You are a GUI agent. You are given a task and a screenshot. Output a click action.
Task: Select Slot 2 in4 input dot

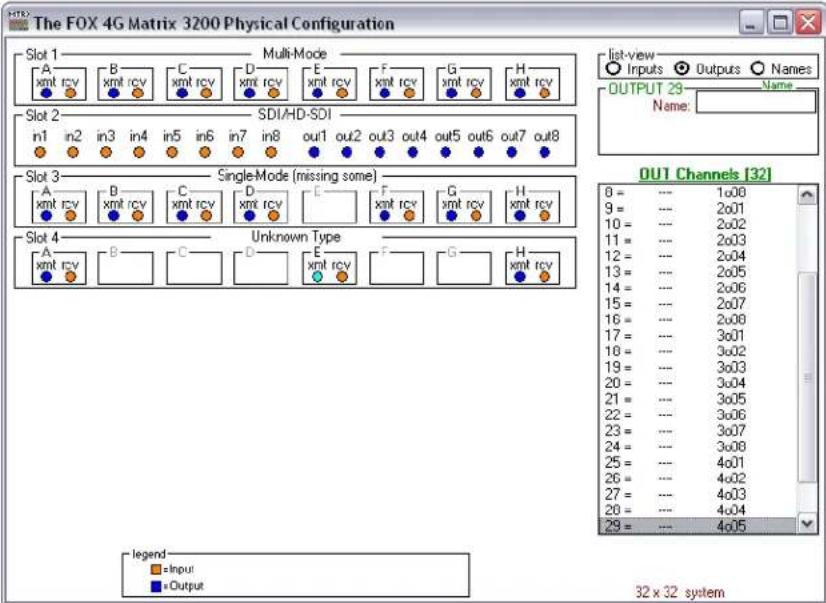[139, 152]
